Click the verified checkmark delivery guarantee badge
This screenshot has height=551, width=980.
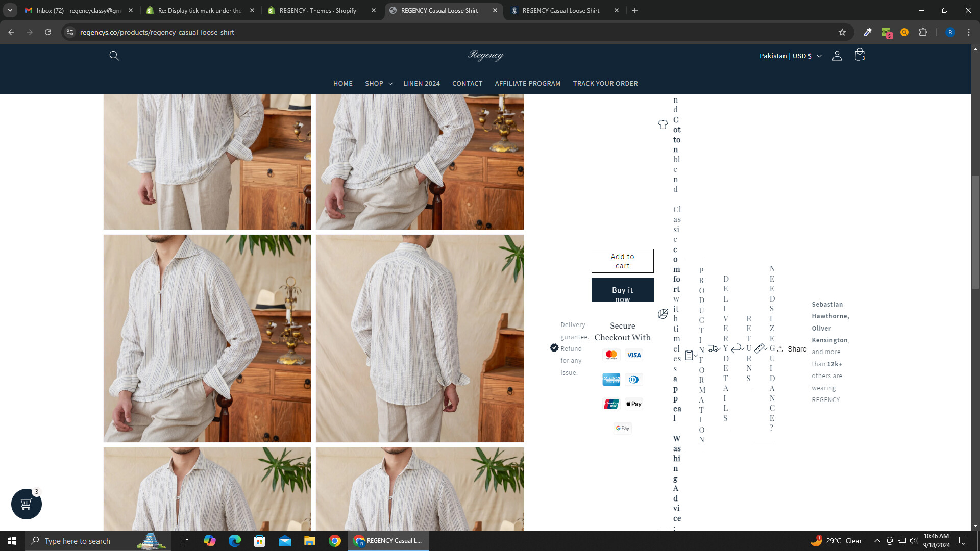(554, 348)
